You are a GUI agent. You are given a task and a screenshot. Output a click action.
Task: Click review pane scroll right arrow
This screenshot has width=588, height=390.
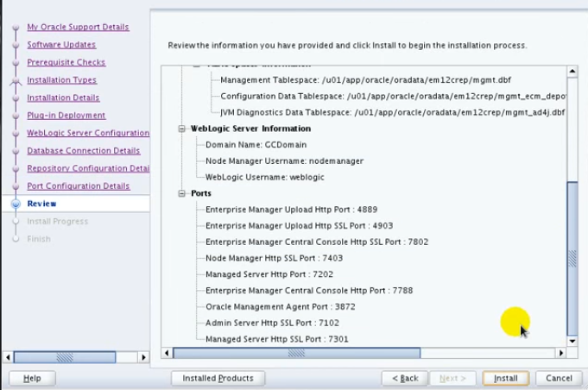coord(561,353)
